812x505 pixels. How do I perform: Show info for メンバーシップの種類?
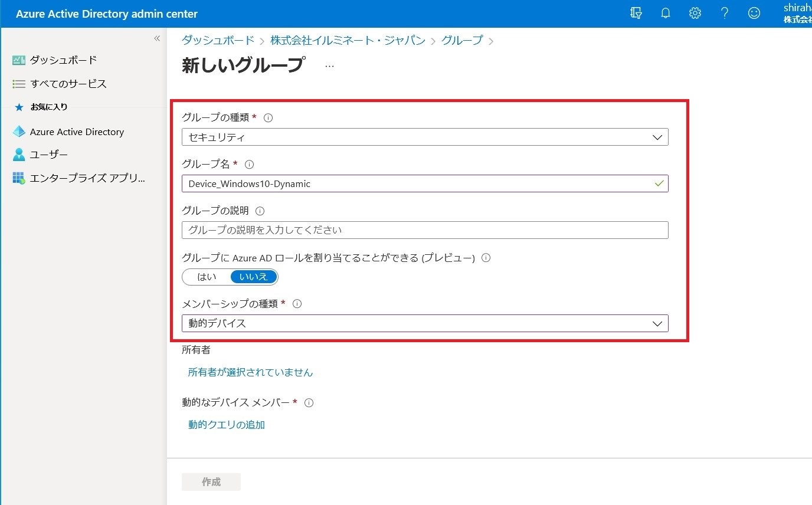point(297,304)
